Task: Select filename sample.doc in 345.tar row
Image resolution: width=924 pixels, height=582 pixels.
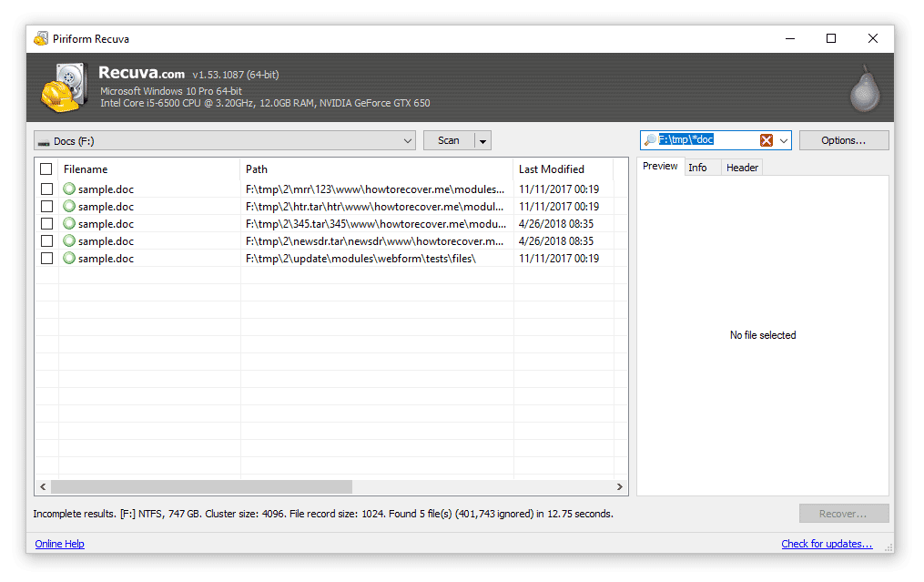Action: (107, 223)
